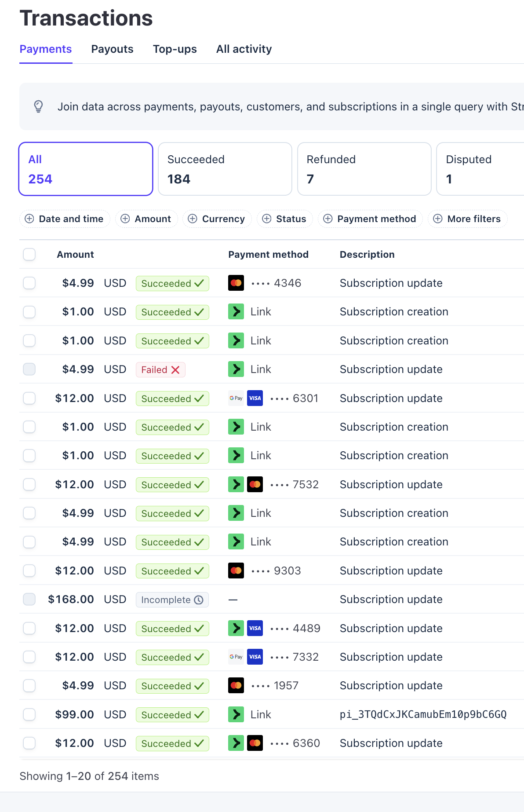Filter by the Refunded 7 card
Viewport: 524px width, 812px height.
[364, 169]
